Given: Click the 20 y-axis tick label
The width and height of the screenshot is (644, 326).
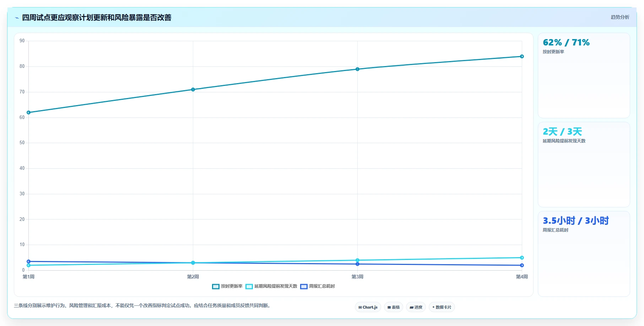Looking at the screenshot, I should tap(22, 219).
